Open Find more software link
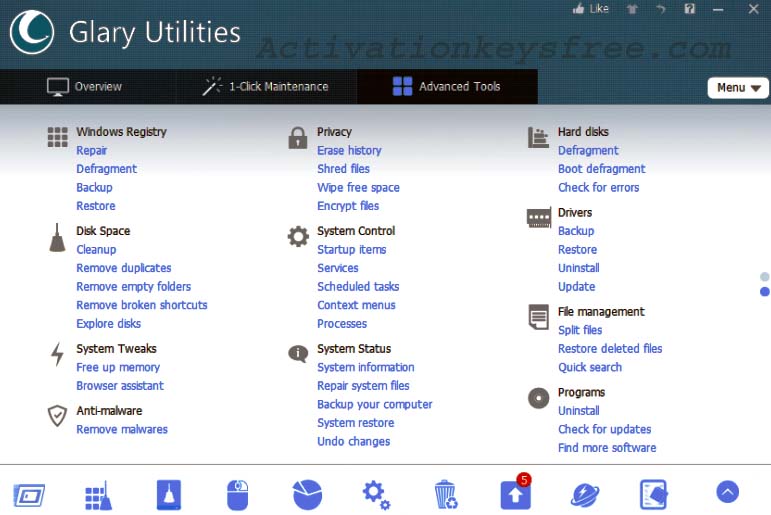 (x=607, y=448)
